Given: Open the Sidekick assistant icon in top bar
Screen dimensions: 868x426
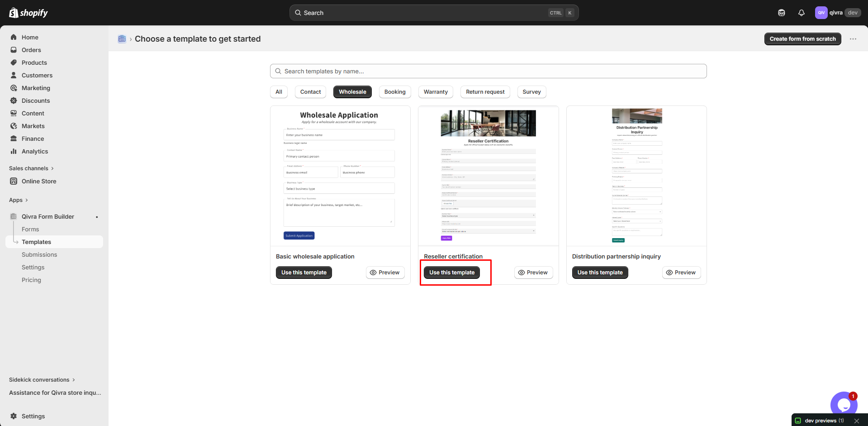Looking at the screenshot, I should coord(782,13).
